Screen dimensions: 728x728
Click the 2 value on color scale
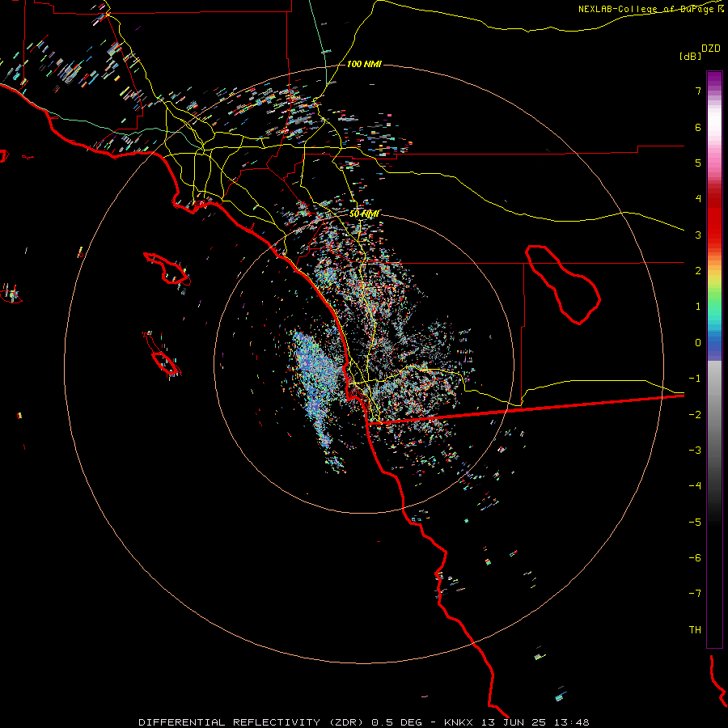coord(698,271)
